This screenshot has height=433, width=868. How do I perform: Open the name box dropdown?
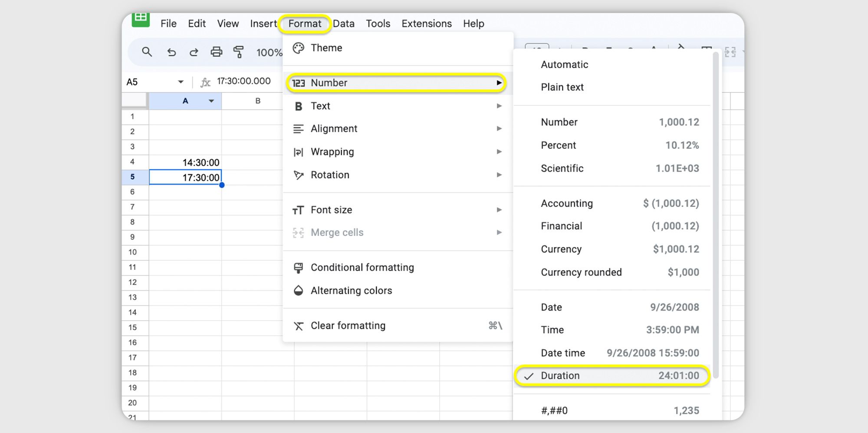point(181,82)
